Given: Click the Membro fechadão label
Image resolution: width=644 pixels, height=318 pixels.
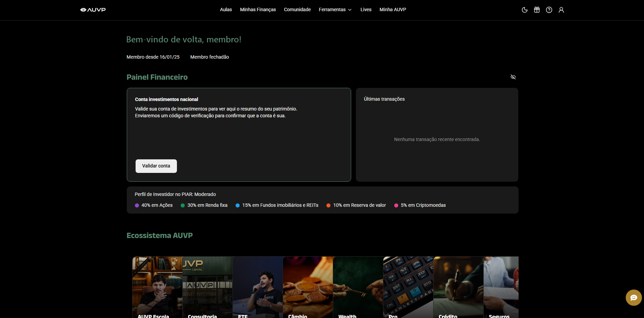Looking at the screenshot, I should 209,57.
